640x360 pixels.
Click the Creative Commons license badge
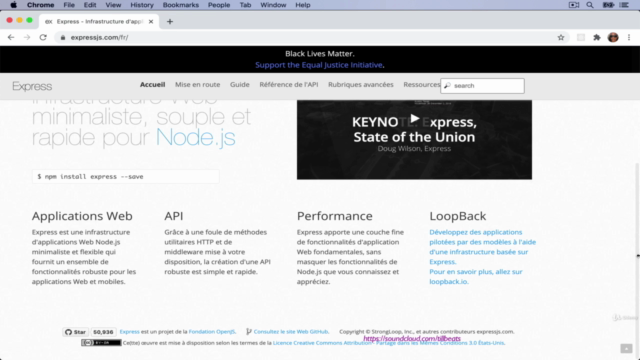101,342
